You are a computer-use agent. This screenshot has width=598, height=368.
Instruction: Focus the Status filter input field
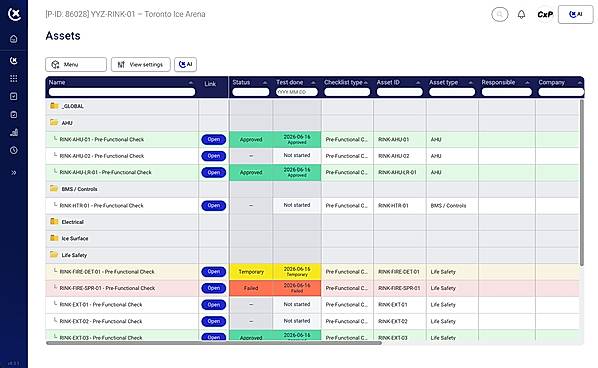point(251,92)
